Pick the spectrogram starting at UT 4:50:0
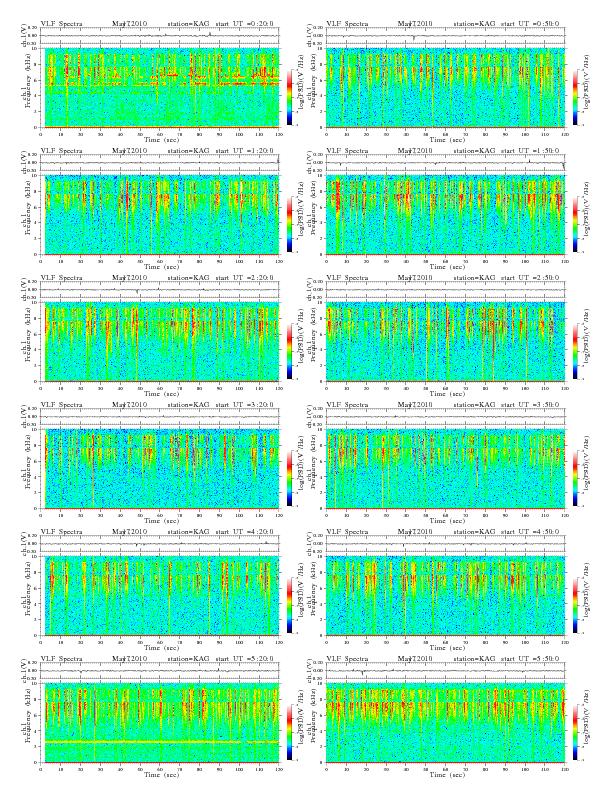 (445, 596)
